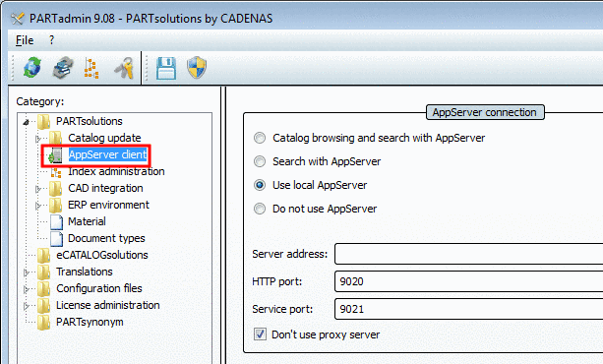This screenshot has width=603, height=364.
Task: Select Catalog update tree entry
Action: click(x=104, y=138)
